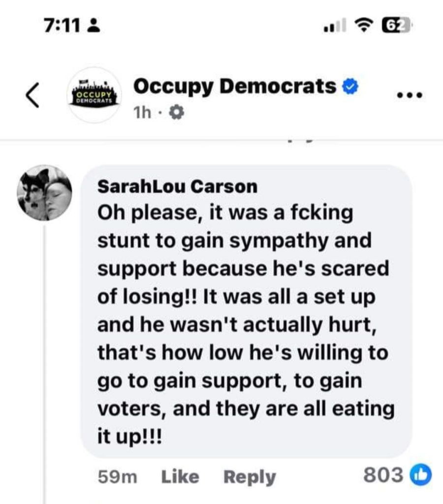Viewport: 443px width, 504px height.
Task: Open SarahLou Carson's profile picture
Action: coord(44,192)
